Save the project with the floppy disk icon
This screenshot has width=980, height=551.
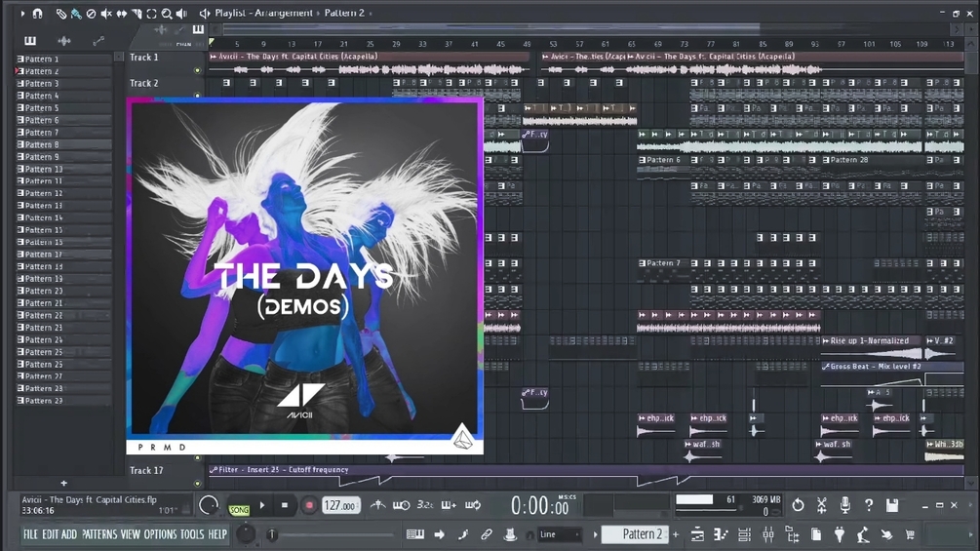(x=892, y=505)
